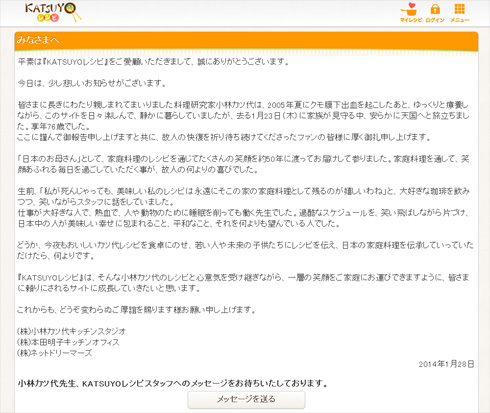Image resolution: width=490 pixels, height=413 pixels.
Task: Open the ログイン lock icon
Action: tap(435, 13)
